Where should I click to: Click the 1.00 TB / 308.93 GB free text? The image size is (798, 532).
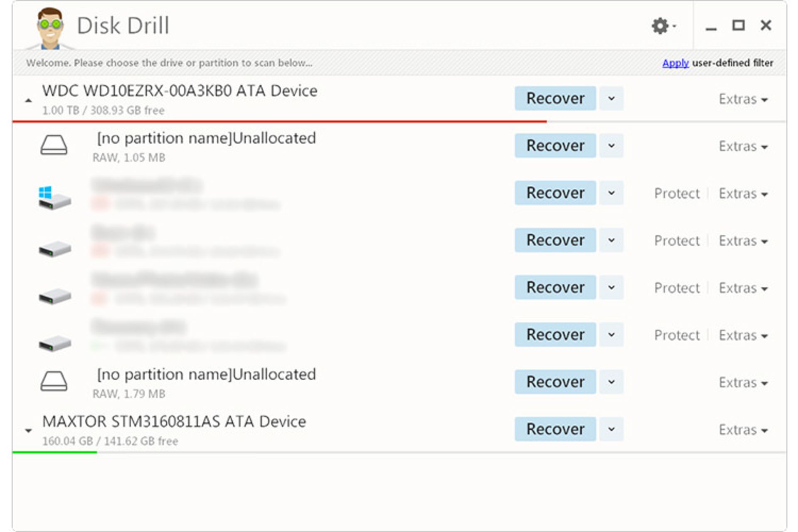[103, 111]
